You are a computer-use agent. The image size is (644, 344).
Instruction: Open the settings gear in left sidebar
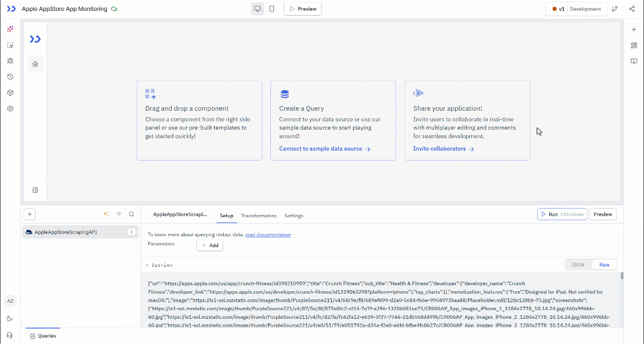pos(10,109)
